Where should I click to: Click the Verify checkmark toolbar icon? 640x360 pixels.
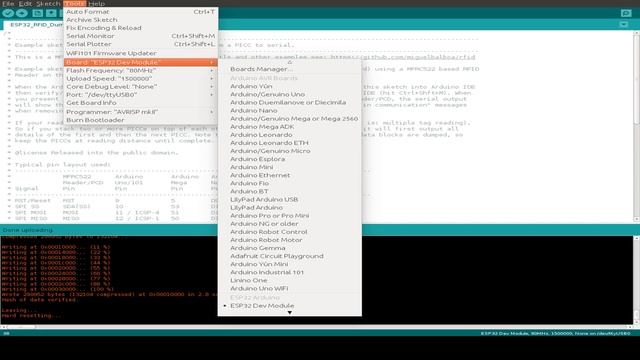click(x=8, y=13)
